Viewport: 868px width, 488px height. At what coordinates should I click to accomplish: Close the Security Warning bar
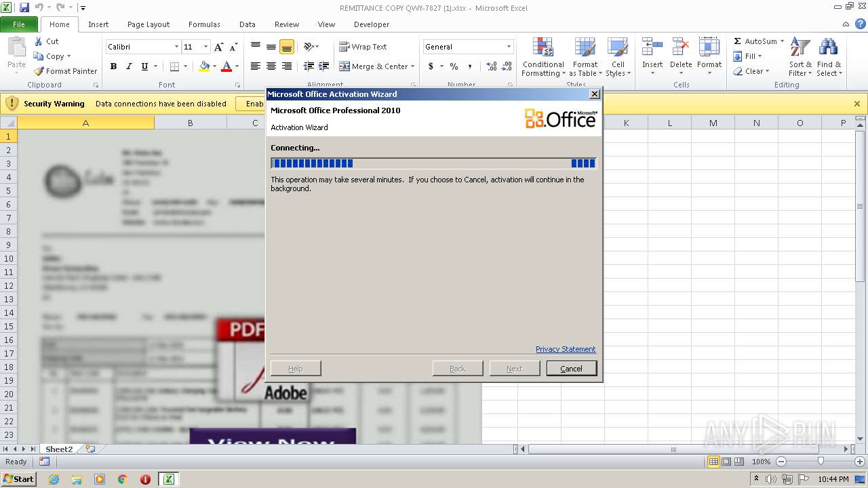[x=856, y=104]
